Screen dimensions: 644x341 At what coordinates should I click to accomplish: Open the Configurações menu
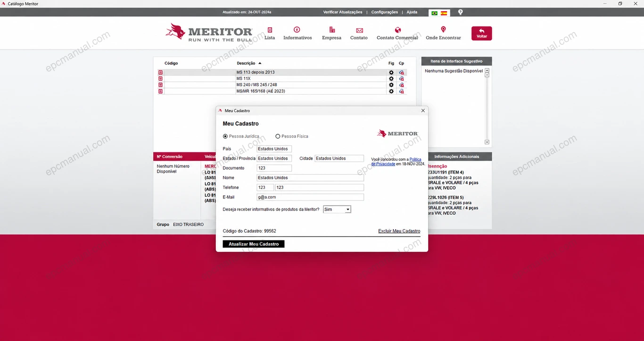(x=385, y=12)
